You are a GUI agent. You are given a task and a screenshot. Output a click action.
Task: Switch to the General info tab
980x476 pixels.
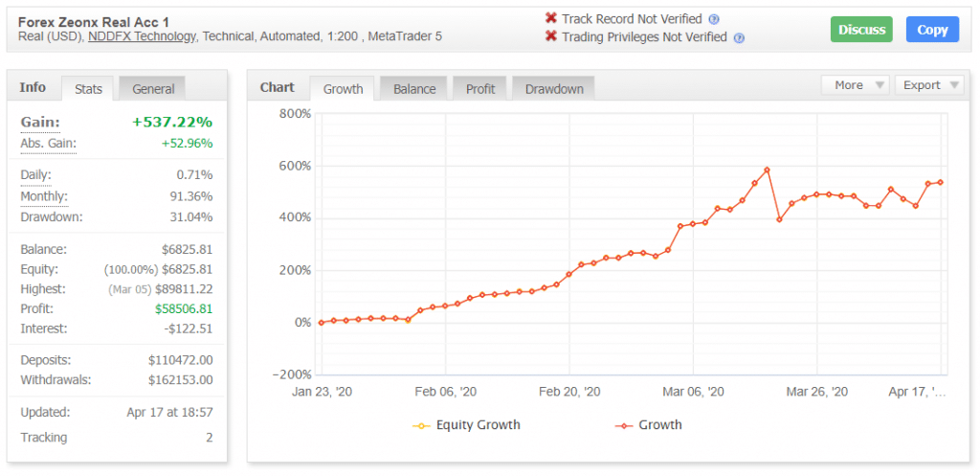point(153,89)
